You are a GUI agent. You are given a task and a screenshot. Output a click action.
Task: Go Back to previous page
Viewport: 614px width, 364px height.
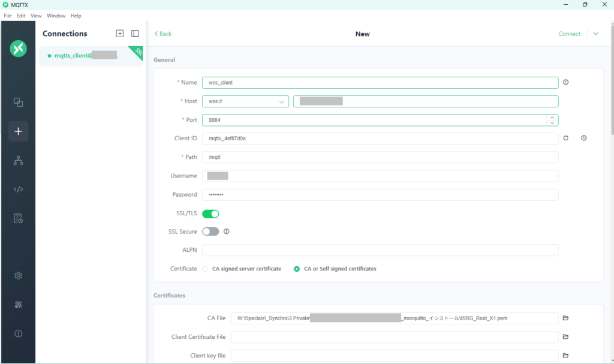[163, 34]
